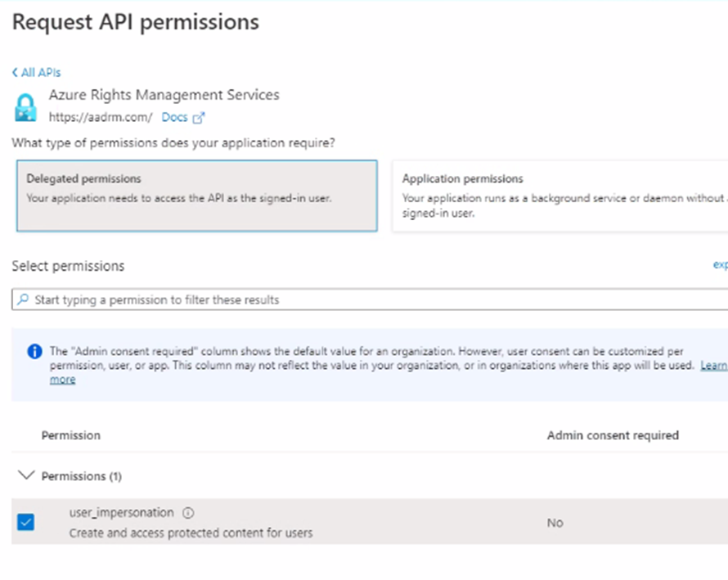The image size is (728, 580).
Task: Click the blue info icon in banner
Action: (x=35, y=352)
